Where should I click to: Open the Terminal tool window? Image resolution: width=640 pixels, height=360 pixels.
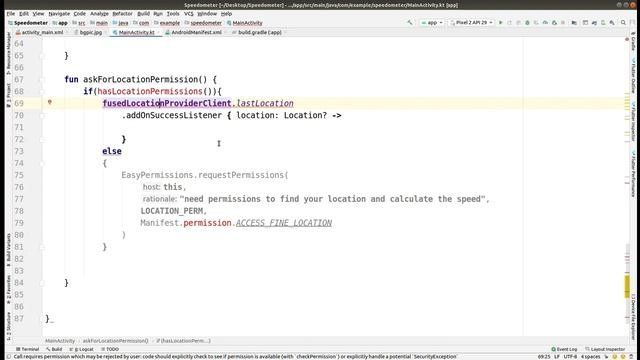[27, 349]
